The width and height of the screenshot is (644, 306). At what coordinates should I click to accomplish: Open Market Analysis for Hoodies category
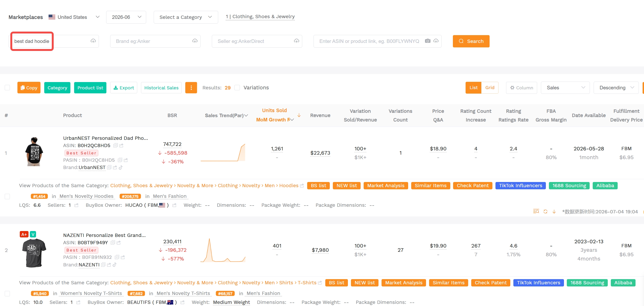pos(386,186)
